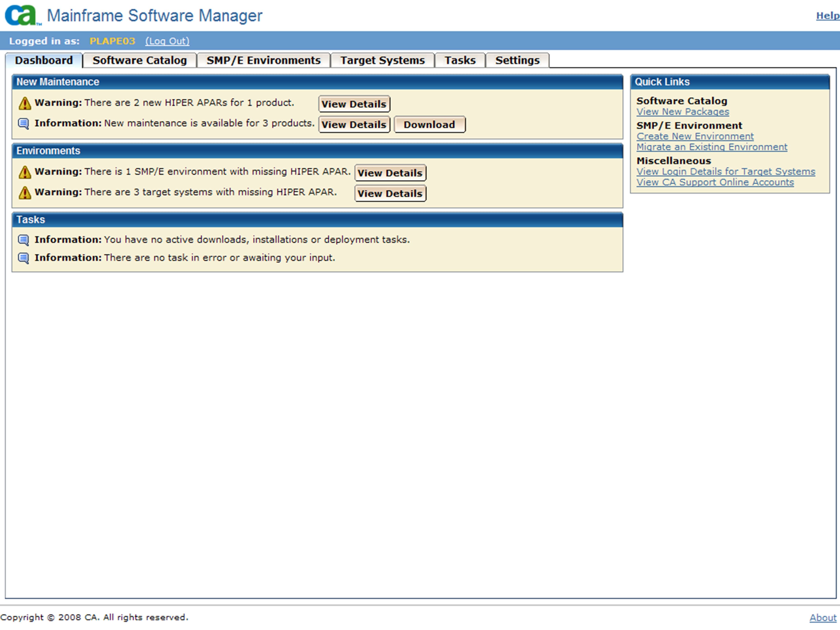Go to the Tasks tab
840x630 pixels.
[459, 60]
